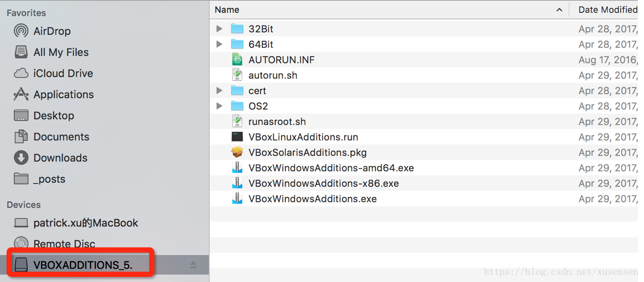
Task: Click the OS2 folder name
Action: [258, 106]
